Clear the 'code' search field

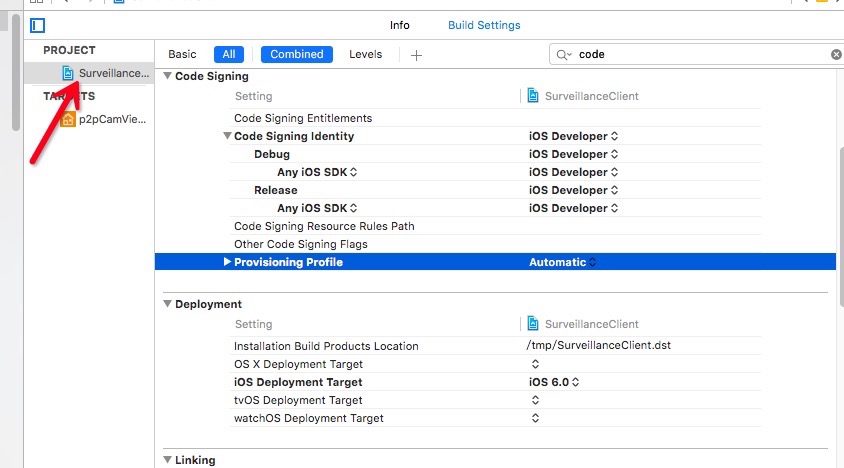click(x=836, y=54)
